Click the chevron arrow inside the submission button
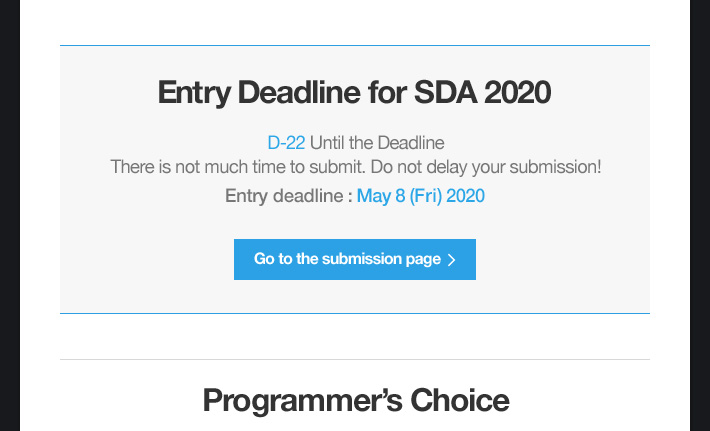This screenshot has height=431, width=710. 451,260
